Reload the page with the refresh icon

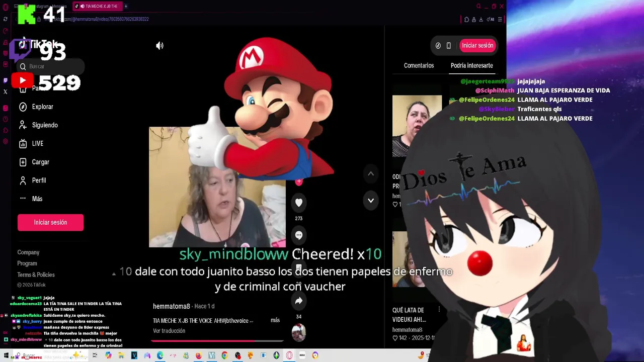(6, 19)
